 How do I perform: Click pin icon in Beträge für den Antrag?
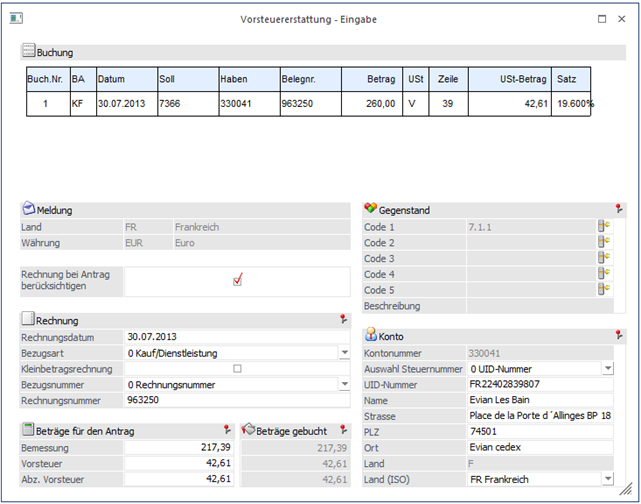[x=228, y=430]
